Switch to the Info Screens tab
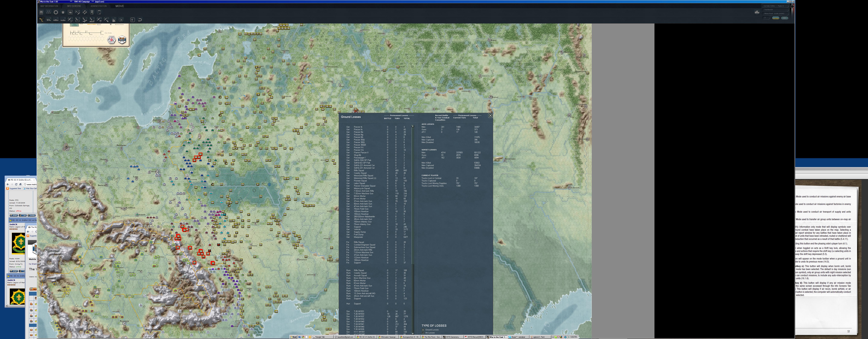868x339 pixels. click(x=74, y=6)
